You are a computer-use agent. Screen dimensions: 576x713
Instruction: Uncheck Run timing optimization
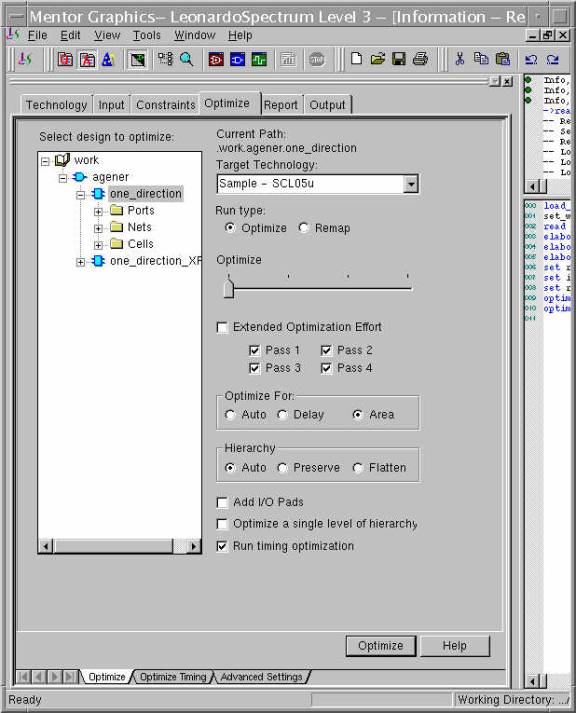pyautogui.click(x=222, y=546)
